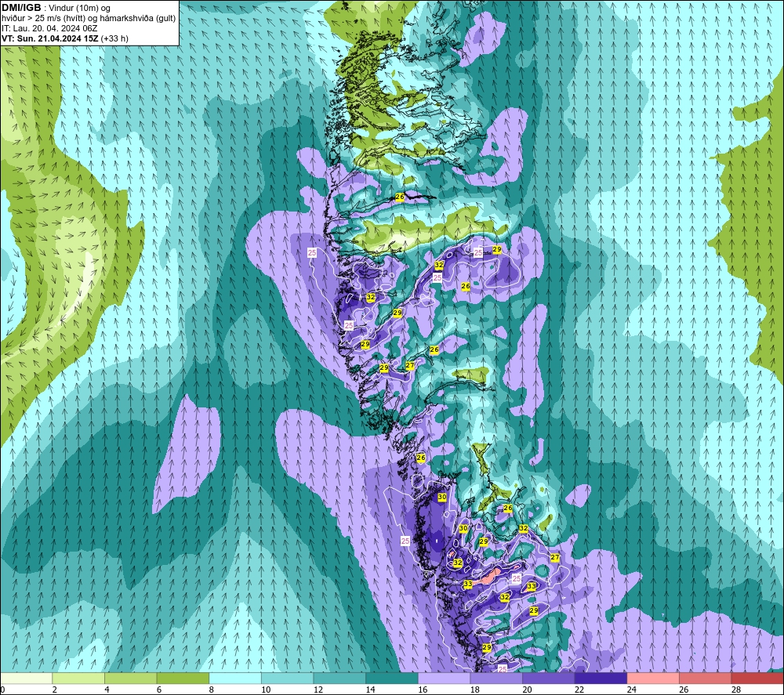Image resolution: width=784 pixels, height=695 pixels.
Task: Select the 24–26 m/s light pink legend swatch
Action: pyautogui.click(x=653, y=679)
